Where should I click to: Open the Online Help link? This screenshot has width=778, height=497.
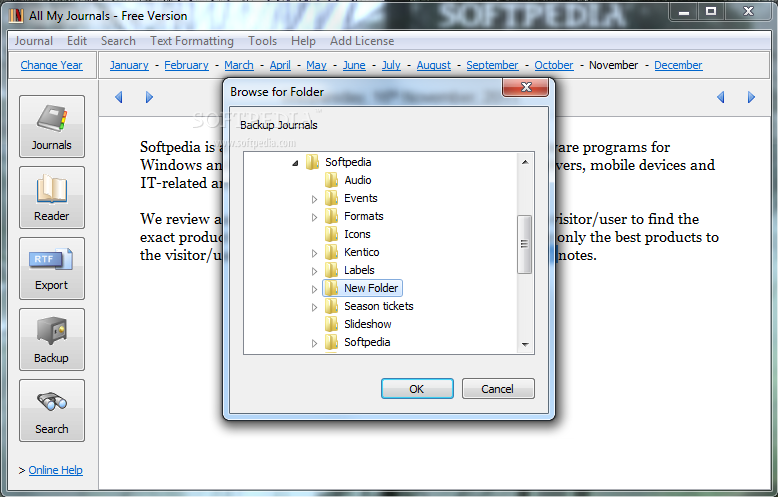56,470
